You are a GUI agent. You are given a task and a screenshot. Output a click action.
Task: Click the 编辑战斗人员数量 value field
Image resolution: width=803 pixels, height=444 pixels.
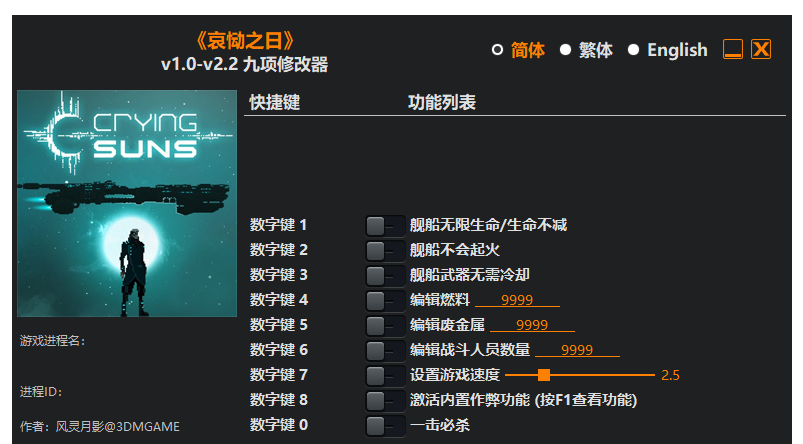click(577, 350)
